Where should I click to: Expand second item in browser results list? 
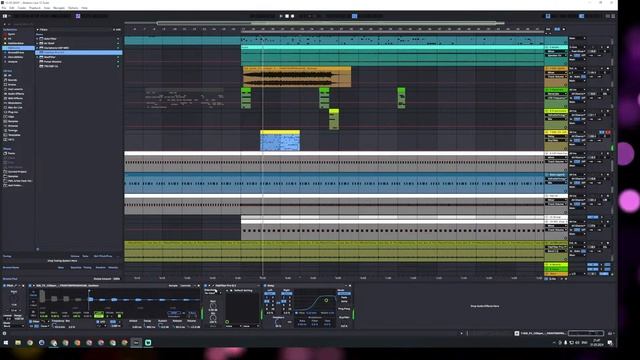point(38,43)
